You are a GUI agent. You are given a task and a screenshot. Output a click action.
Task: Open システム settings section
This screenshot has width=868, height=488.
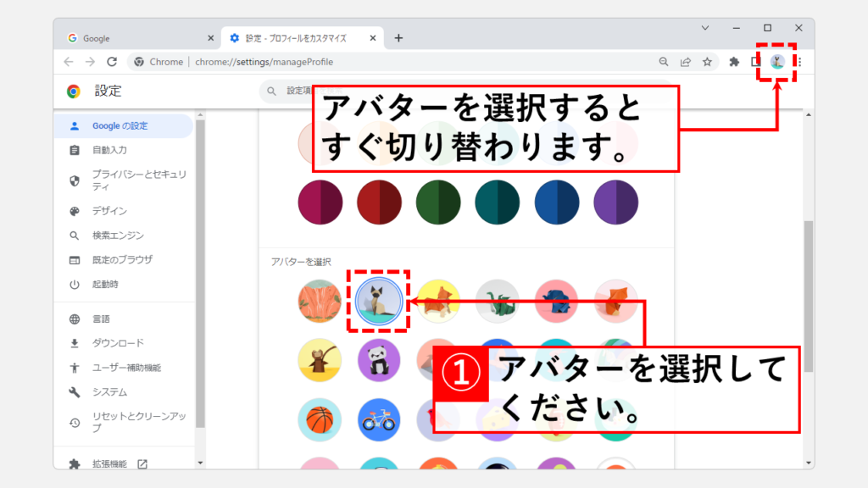pos(124,392)
